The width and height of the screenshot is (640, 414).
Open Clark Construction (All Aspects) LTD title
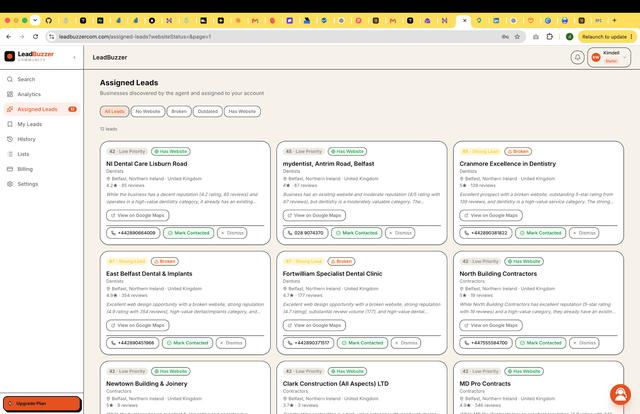pyautogui.click(x=336, y=384)
